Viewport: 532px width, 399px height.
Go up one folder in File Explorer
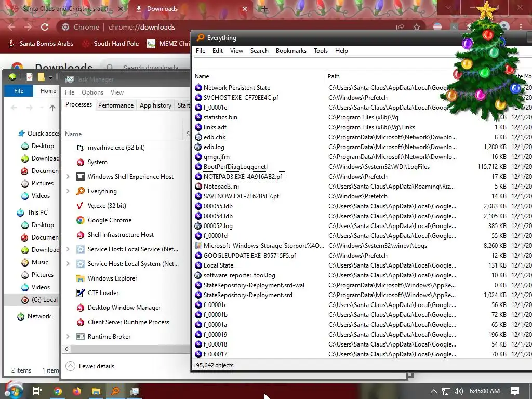52,108
